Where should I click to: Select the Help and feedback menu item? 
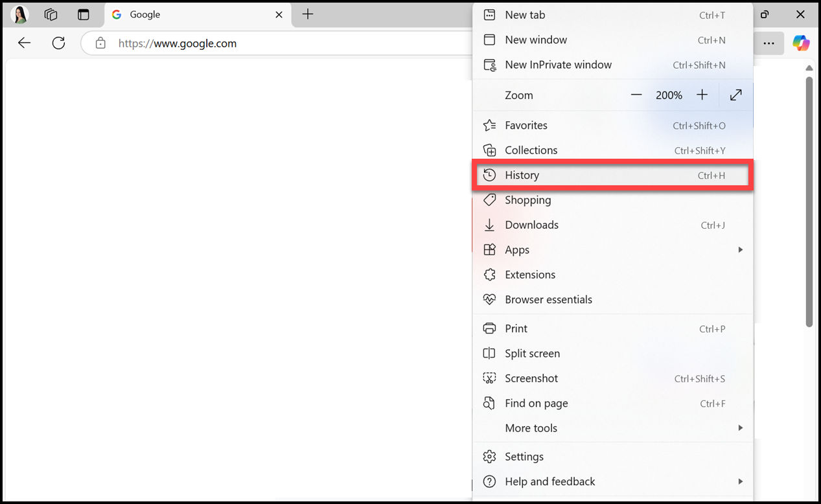pyautogui.click(x=613, y=482)
